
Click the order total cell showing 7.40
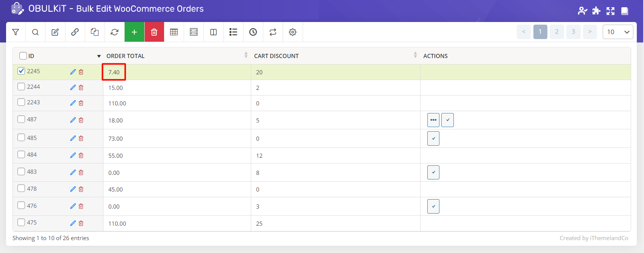(x=114, y=72)
